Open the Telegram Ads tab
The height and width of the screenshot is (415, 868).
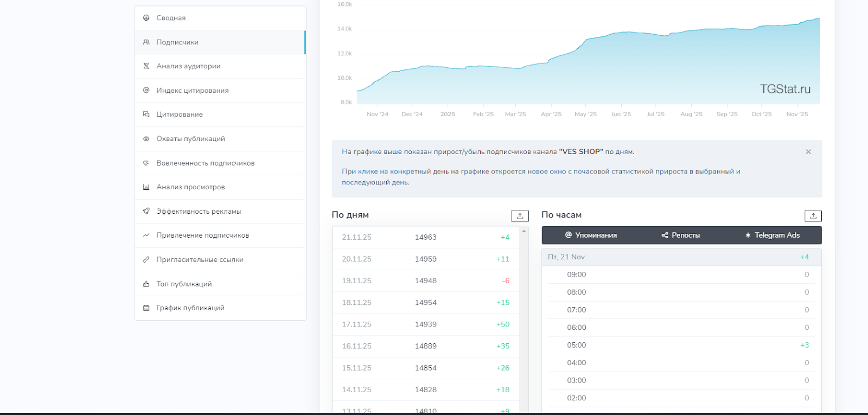point(773,235)
